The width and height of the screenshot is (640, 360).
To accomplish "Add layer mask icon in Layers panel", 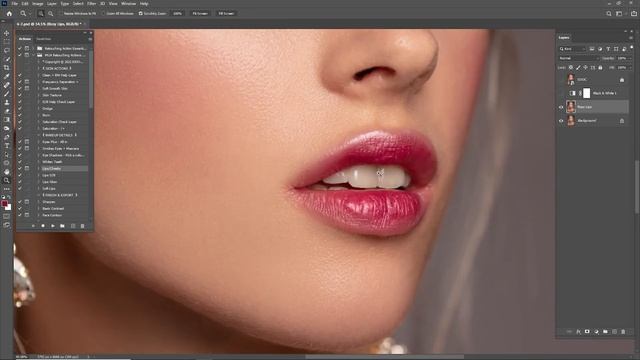I will click(x=587, y=332).
